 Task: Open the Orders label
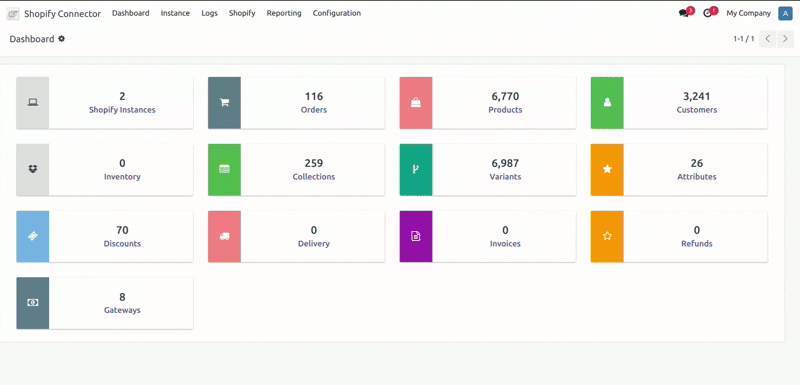[x=314, y=110]
